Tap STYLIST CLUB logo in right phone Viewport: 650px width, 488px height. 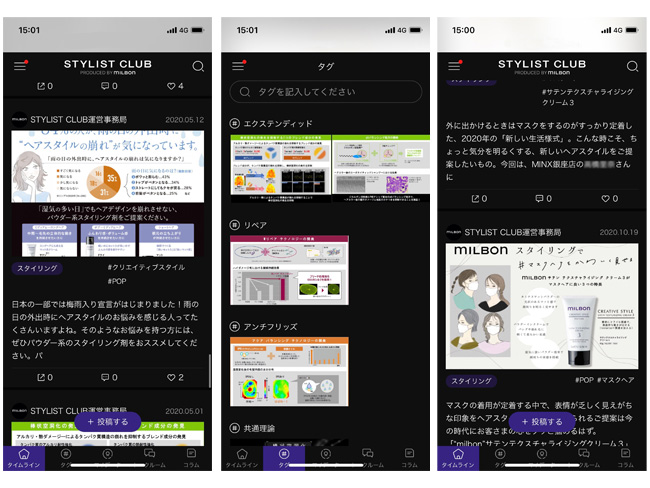(542, 66)
